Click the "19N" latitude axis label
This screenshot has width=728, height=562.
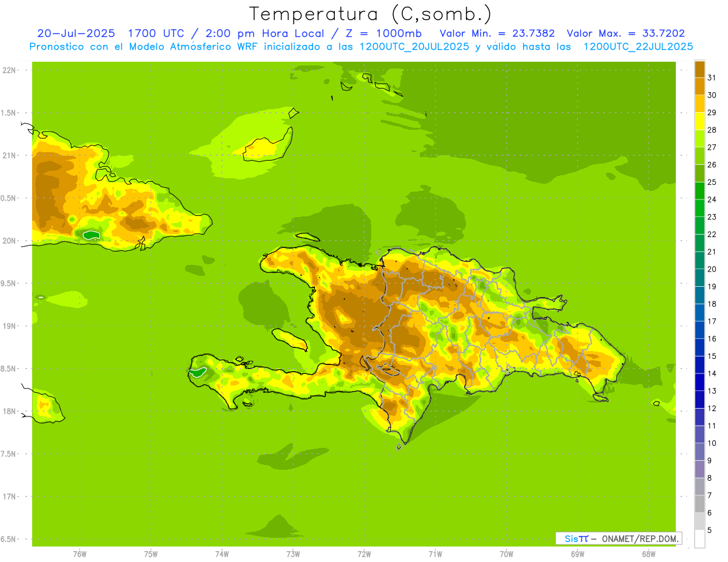click(9, 326)
